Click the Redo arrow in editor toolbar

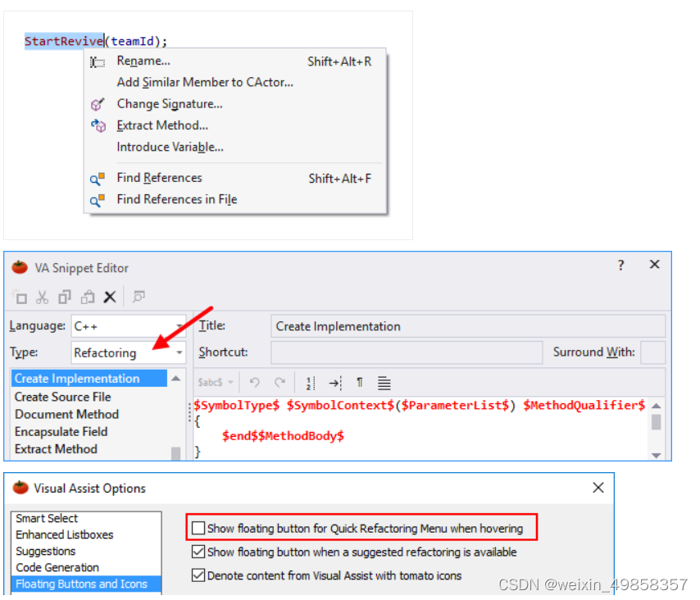[280, 383]
